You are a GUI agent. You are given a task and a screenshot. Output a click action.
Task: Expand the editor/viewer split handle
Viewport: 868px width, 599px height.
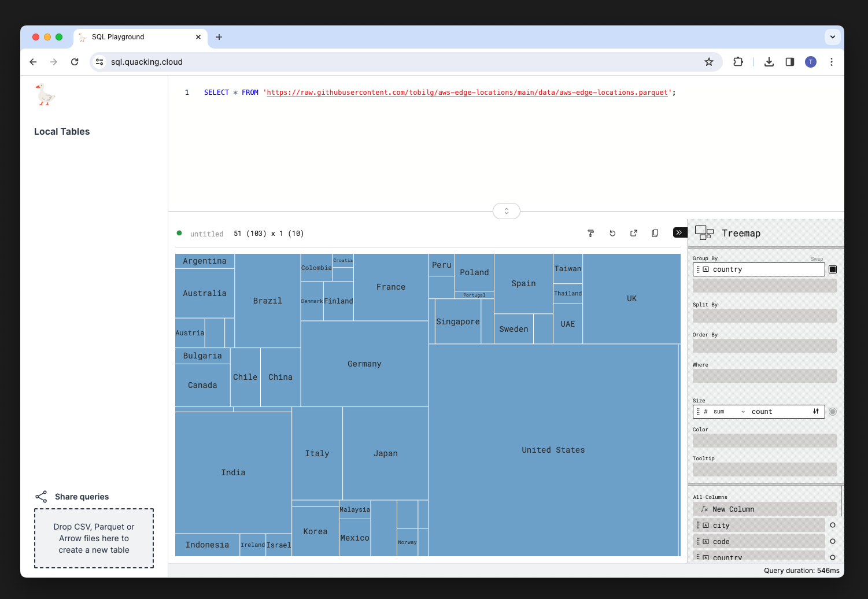(x=507, y=211)
